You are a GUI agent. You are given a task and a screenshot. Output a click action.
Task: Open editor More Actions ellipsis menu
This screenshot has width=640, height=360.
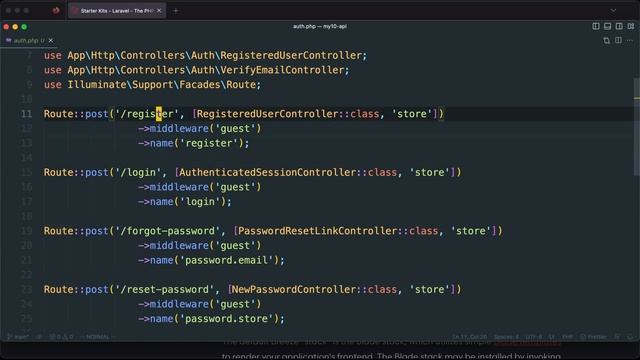click(630, 40)
